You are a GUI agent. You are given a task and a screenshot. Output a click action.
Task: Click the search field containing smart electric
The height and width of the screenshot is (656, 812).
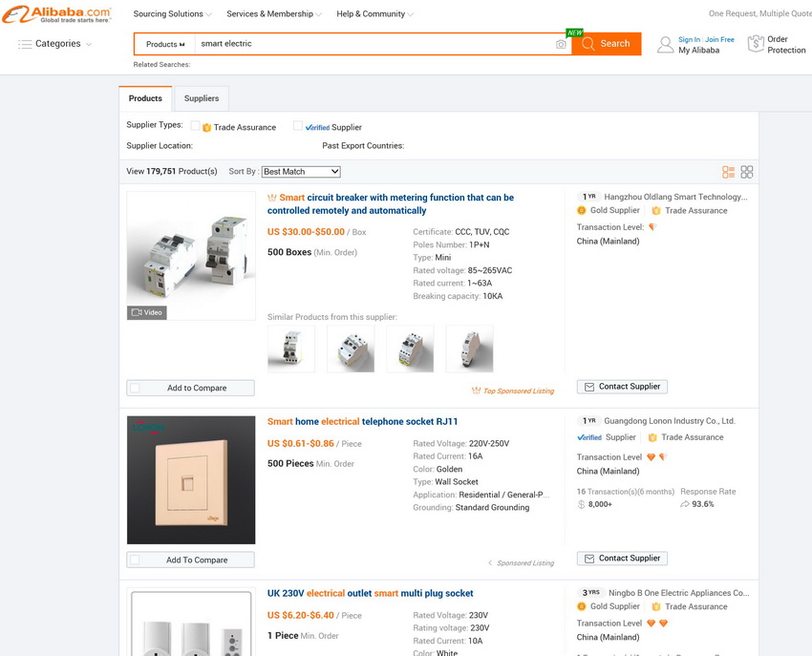[x=373, y=44]
